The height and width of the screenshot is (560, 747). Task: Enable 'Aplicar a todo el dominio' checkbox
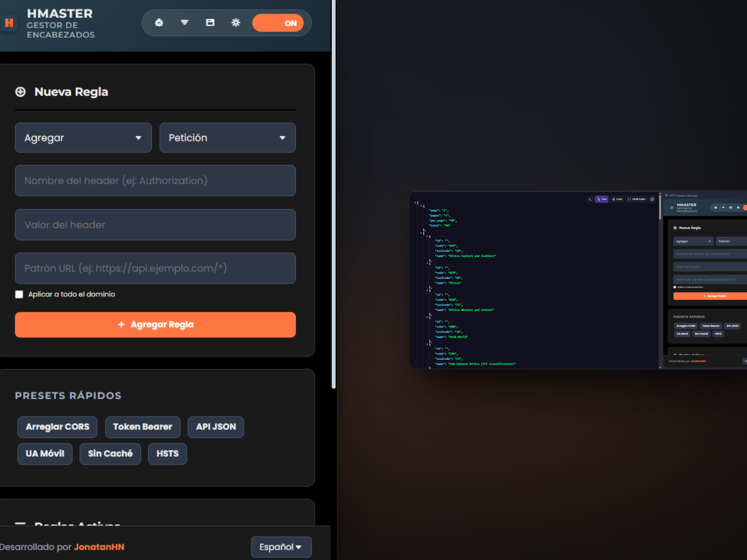tap(19, 294)
